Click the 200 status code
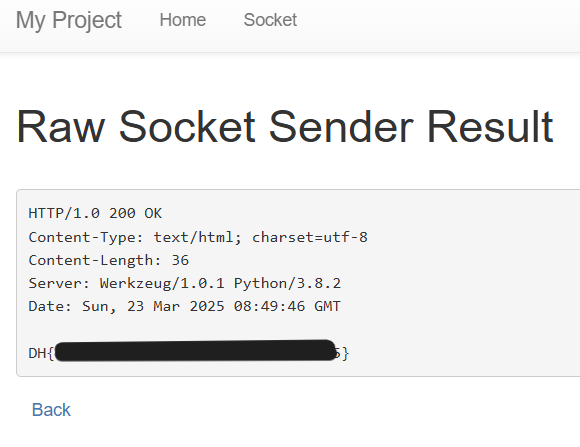The image size is (580, 447). (x=122, y=214)
